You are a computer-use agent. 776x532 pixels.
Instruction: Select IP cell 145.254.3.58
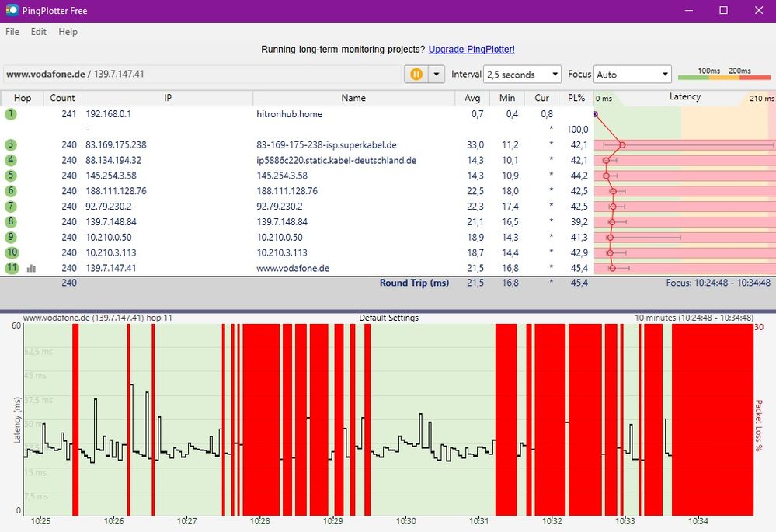point(111,176)
